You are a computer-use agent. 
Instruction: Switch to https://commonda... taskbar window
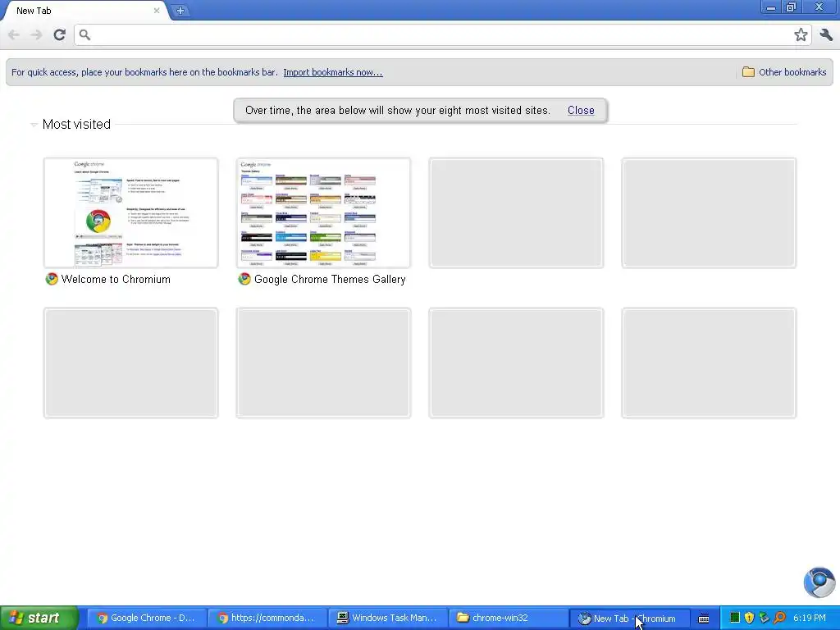pyautogui.click(x=267, y=619)
